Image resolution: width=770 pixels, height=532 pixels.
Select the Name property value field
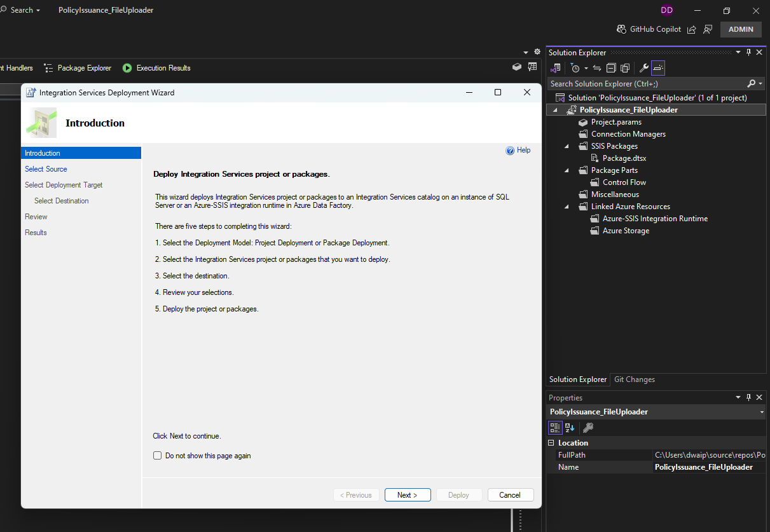710,467
